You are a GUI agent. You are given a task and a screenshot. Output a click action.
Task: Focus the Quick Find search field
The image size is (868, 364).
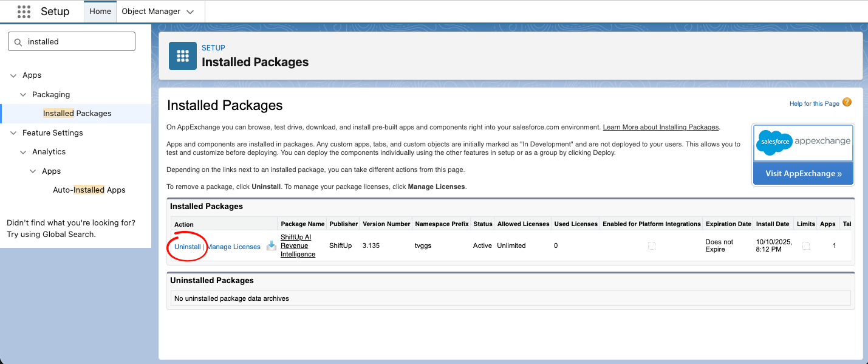pos(72,42)
